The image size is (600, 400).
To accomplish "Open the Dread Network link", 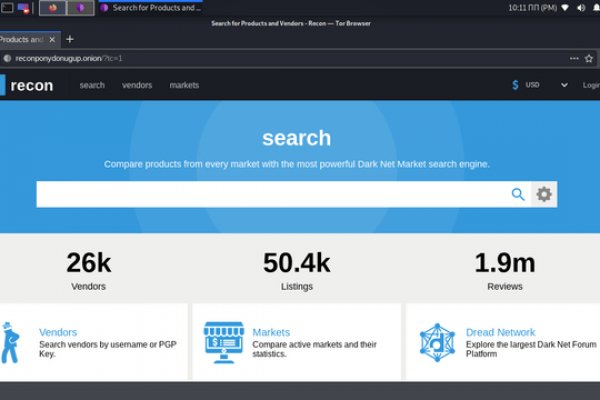I will click(500, 332).
